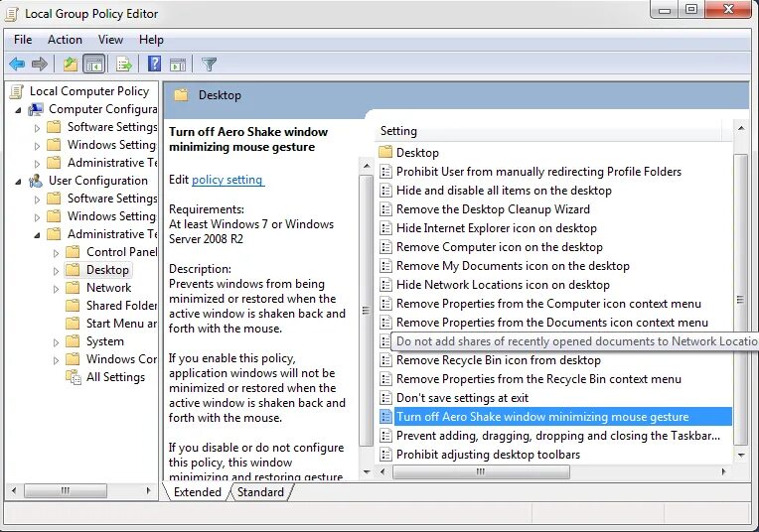Image resolution: width=759 pixels, height=532 pixels.
Task: Collapse Administrative Templates under User Configuration
Action: (x=38, y=235)
